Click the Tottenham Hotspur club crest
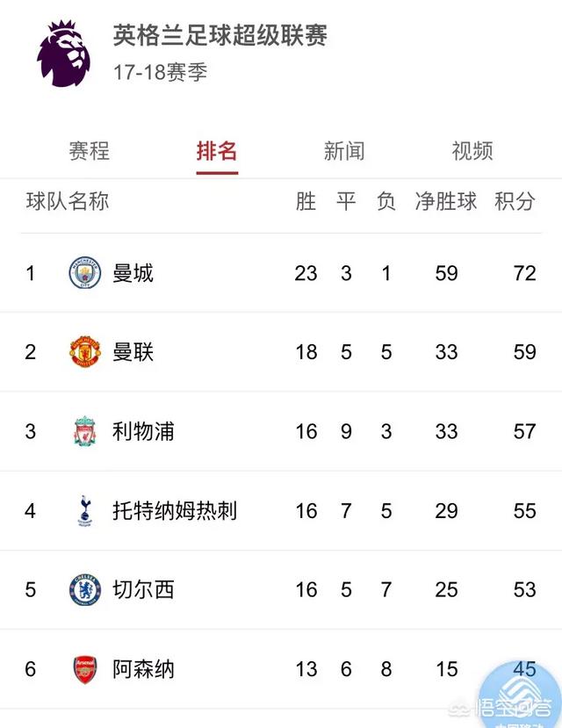The height and width of the screenshot is (728, 562). 85,511
